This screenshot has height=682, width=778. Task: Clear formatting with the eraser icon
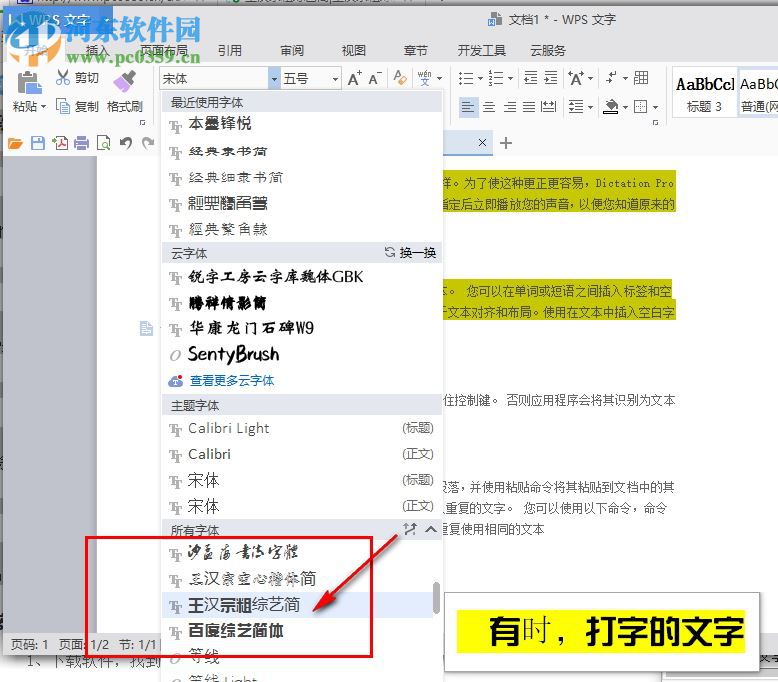tap(400, 78)
